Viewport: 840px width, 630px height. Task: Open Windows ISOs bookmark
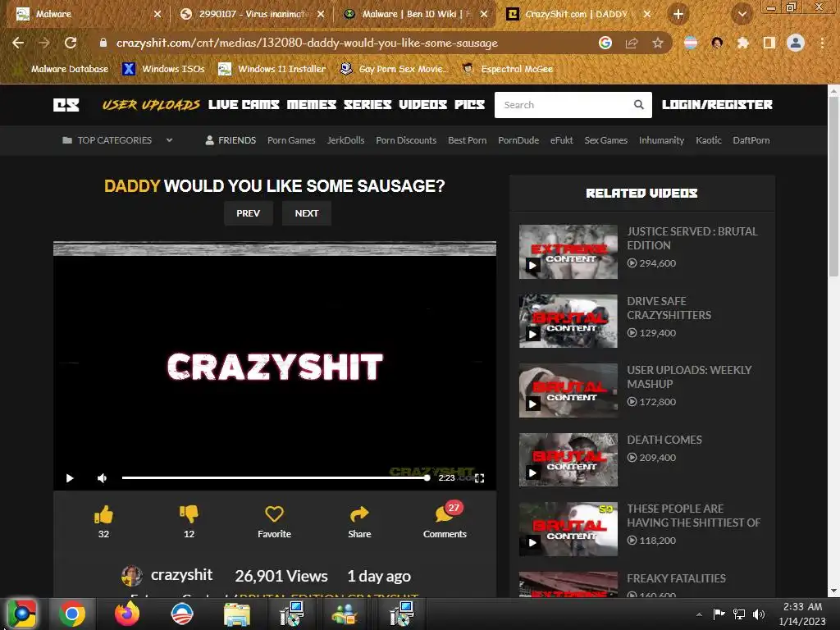tap(163, 69)
